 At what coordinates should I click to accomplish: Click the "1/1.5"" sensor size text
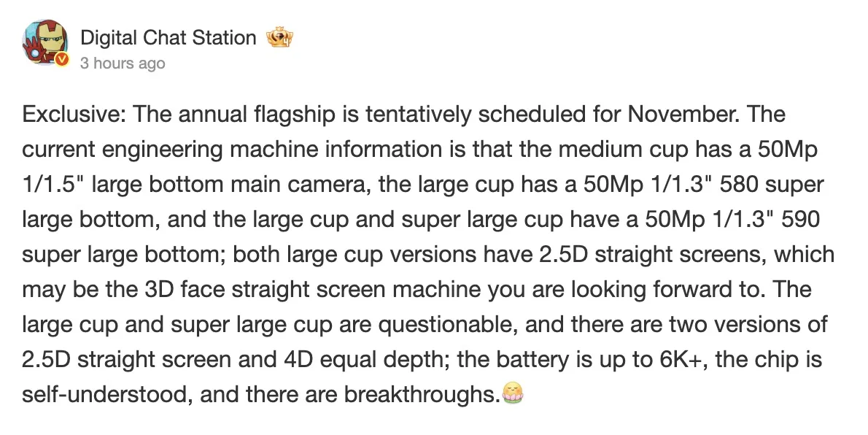(53, 185)
